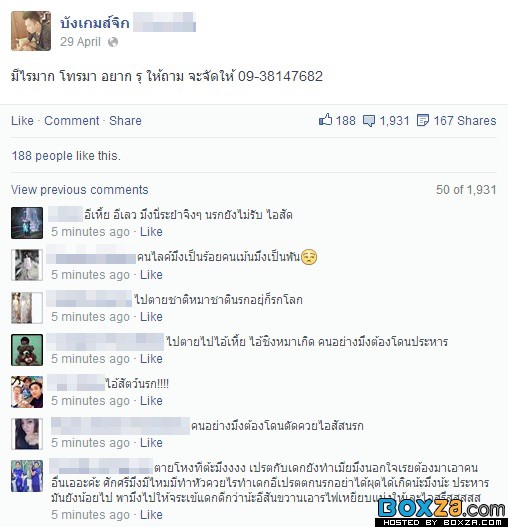Open the 167 Shares link
Viewport: 508px width, 527px height.
(465, 121)
